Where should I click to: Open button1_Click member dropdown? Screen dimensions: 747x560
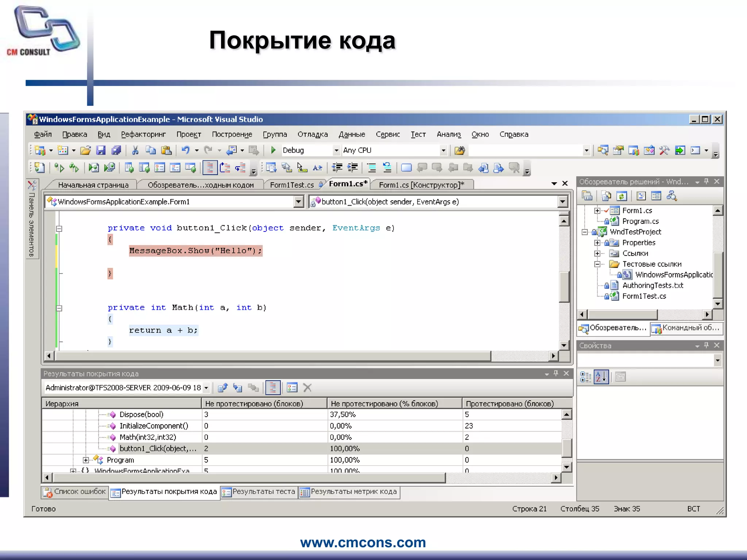563,202
